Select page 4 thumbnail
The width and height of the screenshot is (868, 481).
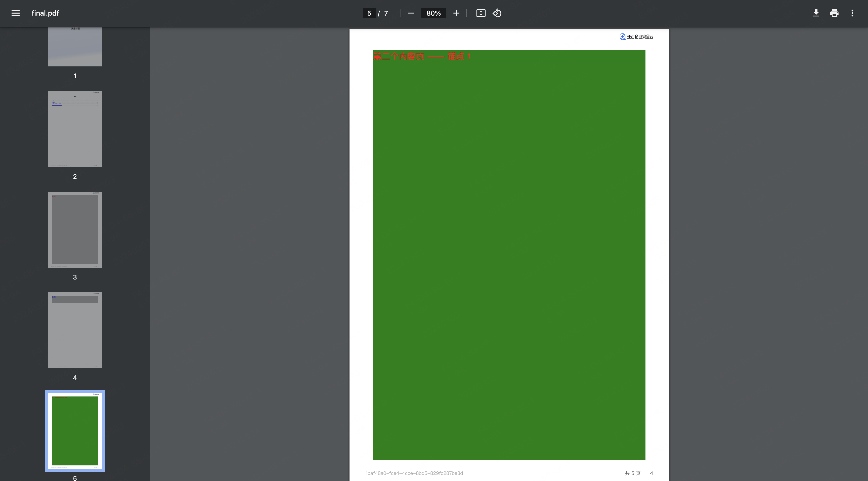(75, 330)
